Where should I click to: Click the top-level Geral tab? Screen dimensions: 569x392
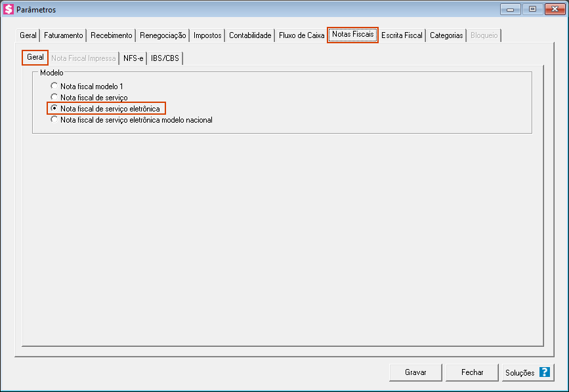[x=28, y=35]
